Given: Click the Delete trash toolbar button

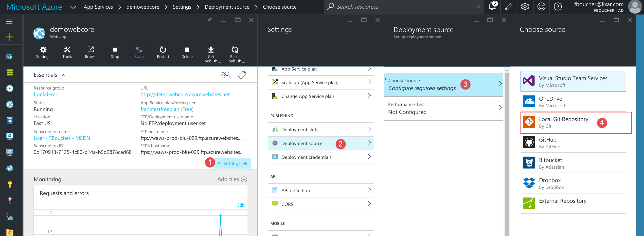Looking at the screenshot, I should coord(187,52).
